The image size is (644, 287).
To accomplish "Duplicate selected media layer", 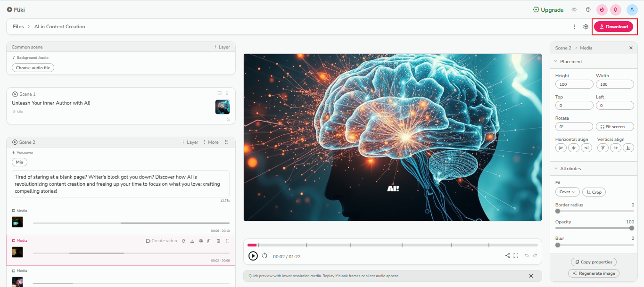I will tap(209, 241).
